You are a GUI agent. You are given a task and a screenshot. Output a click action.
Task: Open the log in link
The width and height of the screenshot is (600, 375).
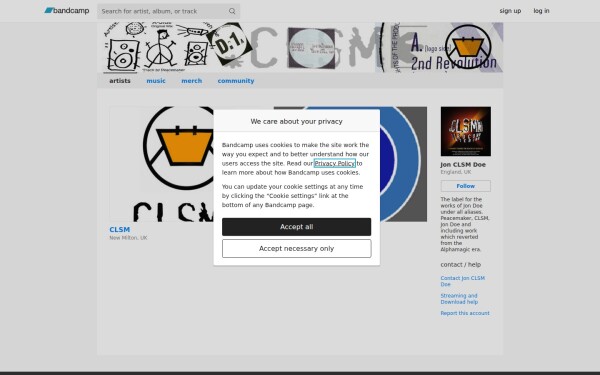[541, 11]
